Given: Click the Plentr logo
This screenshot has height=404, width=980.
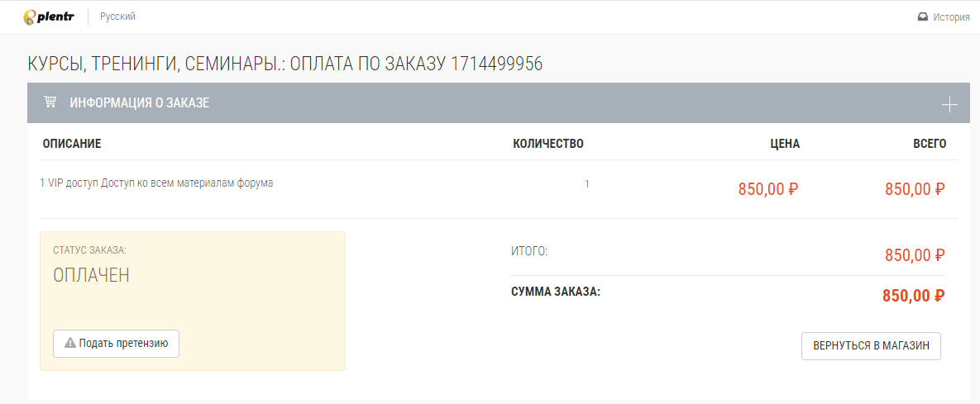Looking at the screenshot, I should [49, 17].
